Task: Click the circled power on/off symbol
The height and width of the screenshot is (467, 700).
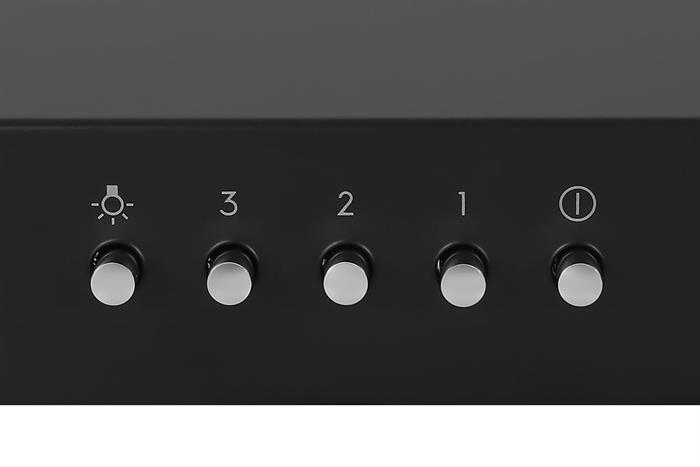Action: 577,204
